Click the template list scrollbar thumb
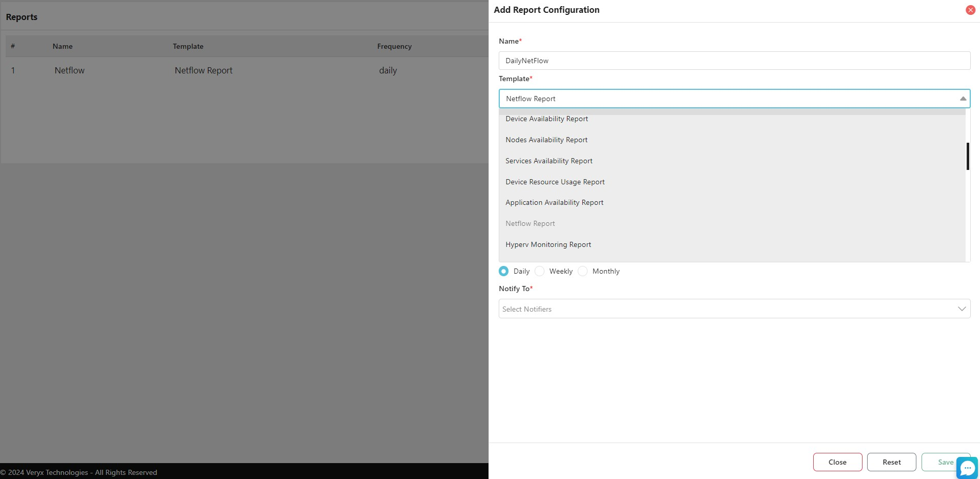The height and width of the screenshot is (479, 980). (x=967, y=156)
